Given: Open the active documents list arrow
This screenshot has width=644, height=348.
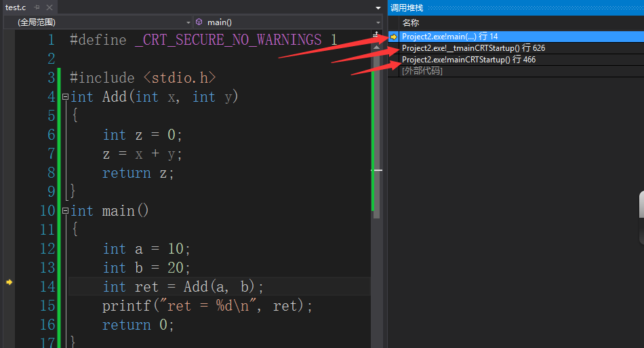Looking at the screenshot, I should click(378, 7).
